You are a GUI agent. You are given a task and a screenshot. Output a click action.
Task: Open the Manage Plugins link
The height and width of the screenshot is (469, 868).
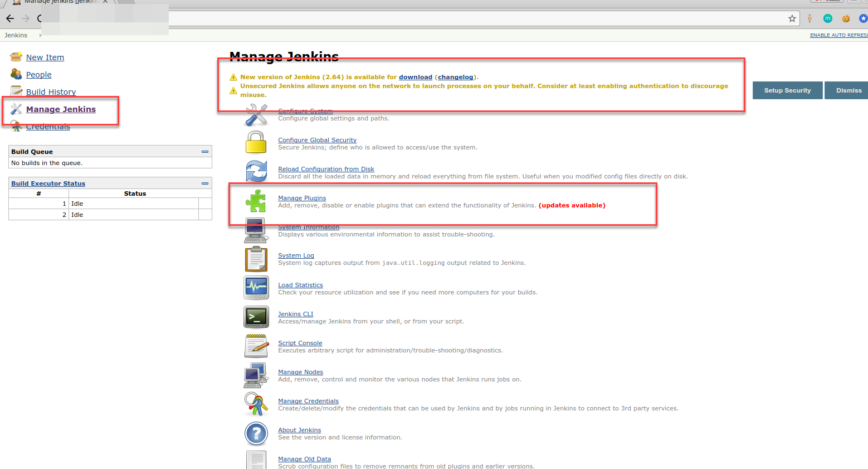(302, 198)
